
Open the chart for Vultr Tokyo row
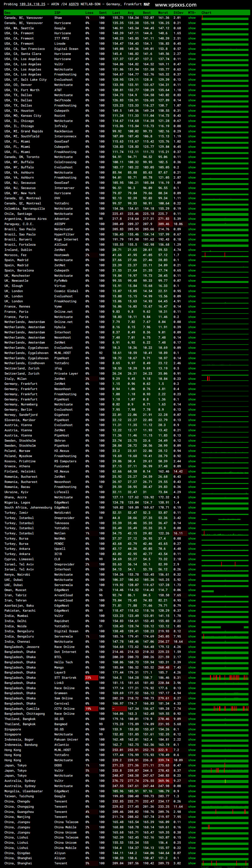(225, 770)
